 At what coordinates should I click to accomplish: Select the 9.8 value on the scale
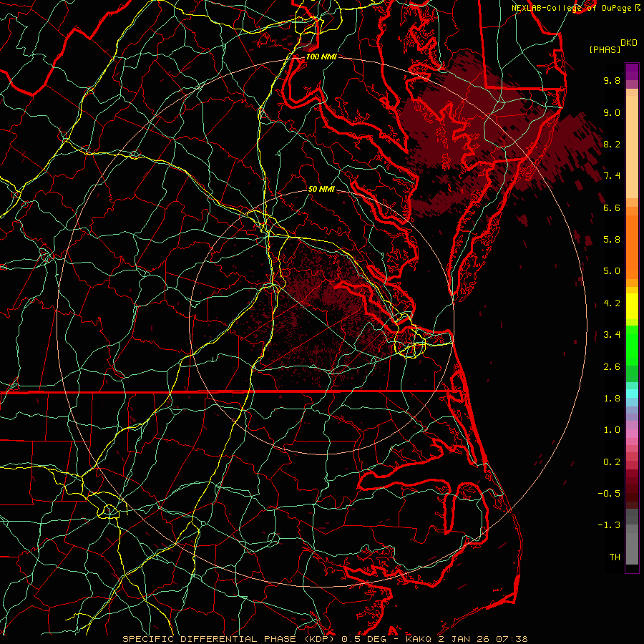[x=612, y=80]
